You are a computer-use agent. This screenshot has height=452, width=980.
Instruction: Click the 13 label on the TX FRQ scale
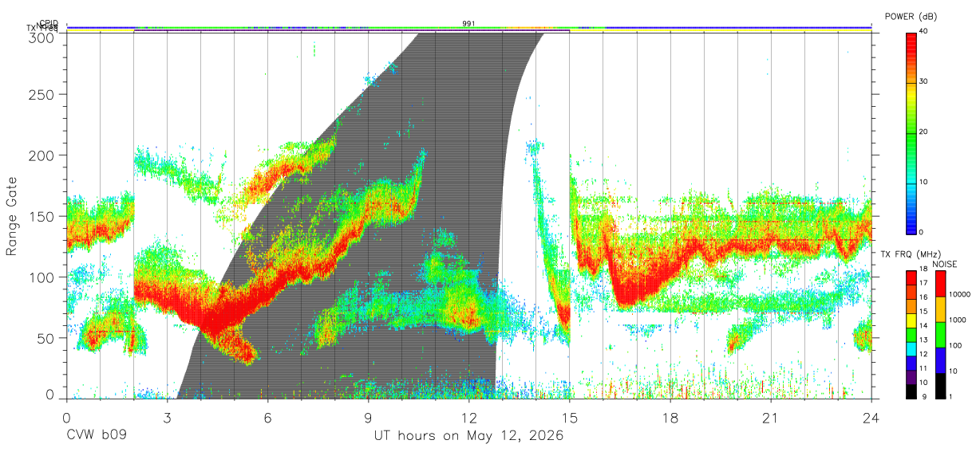[924, 340]
